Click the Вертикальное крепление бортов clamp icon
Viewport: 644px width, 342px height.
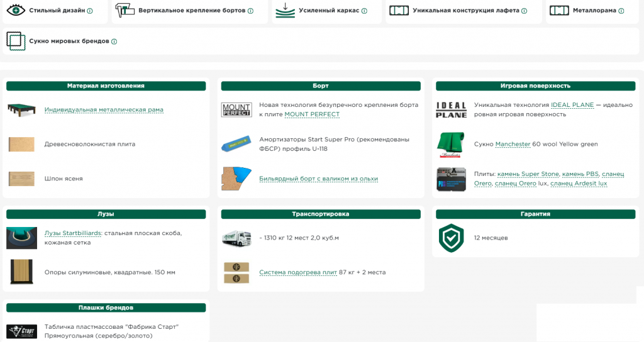125,10
